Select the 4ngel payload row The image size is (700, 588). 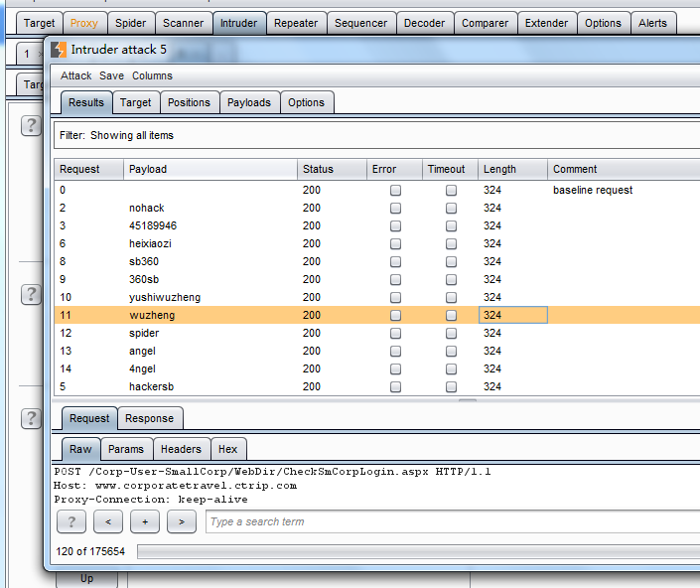pos(376,368)
